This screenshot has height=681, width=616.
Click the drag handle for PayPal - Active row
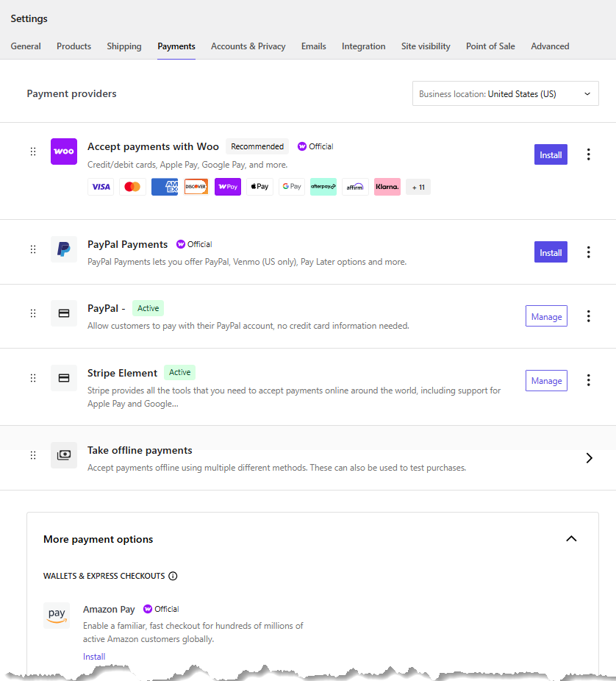(33, 313)
